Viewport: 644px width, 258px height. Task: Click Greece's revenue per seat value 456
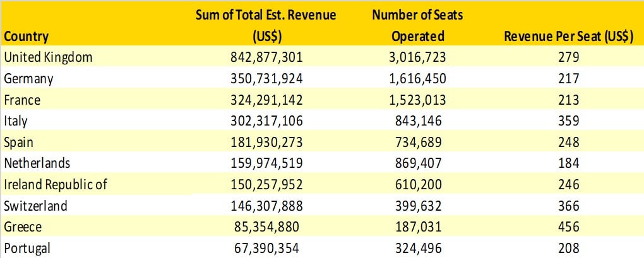click(568, 227)
